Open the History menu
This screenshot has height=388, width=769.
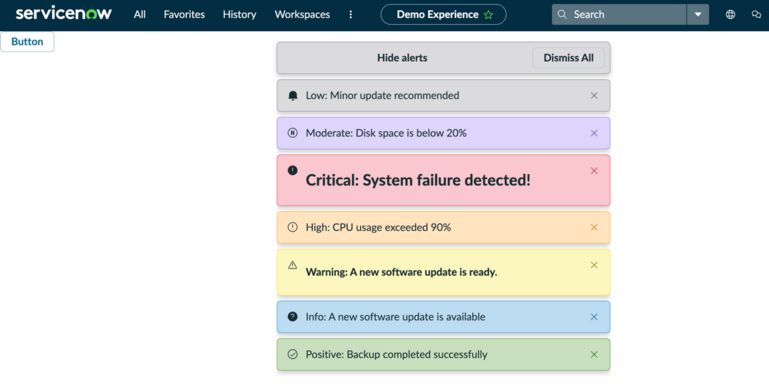(239, 15)
